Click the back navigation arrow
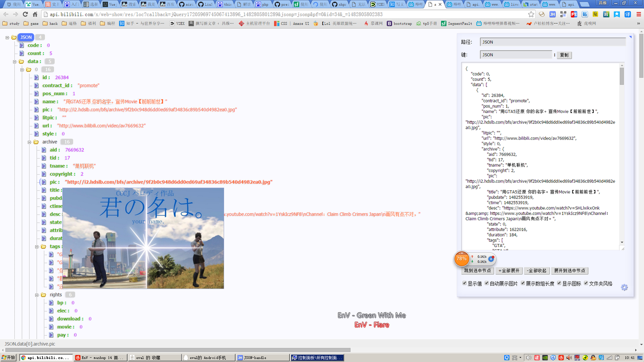 click(x=6, y=14)
